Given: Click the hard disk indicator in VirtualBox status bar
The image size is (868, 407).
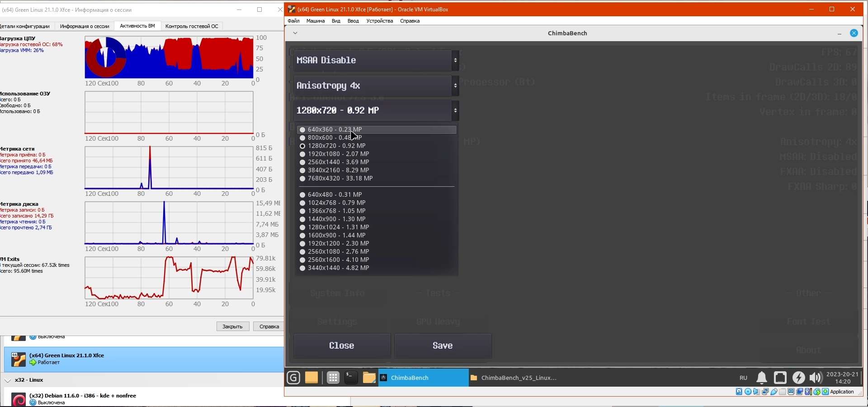Looking at the screenshot, I should (739, 392).
